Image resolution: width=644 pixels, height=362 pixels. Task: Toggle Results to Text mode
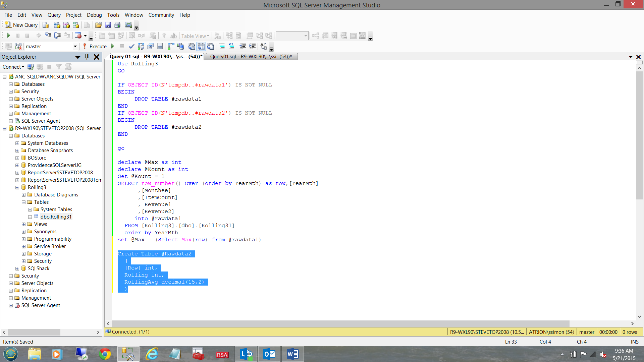coord(192,46)
